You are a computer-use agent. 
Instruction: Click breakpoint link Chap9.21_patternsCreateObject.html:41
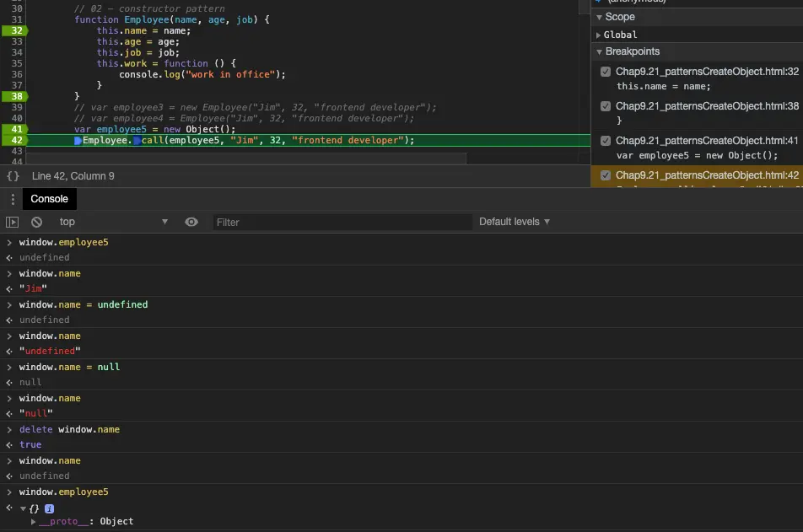click(707, 141)
